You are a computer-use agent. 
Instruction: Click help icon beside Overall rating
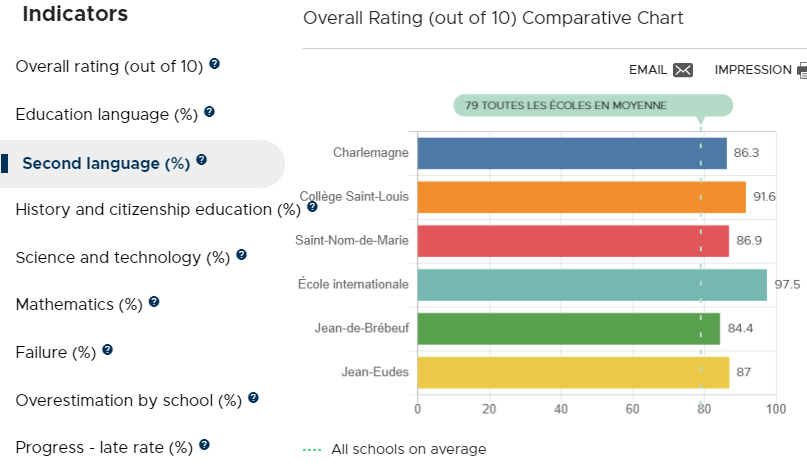click(x=215, y=64)
